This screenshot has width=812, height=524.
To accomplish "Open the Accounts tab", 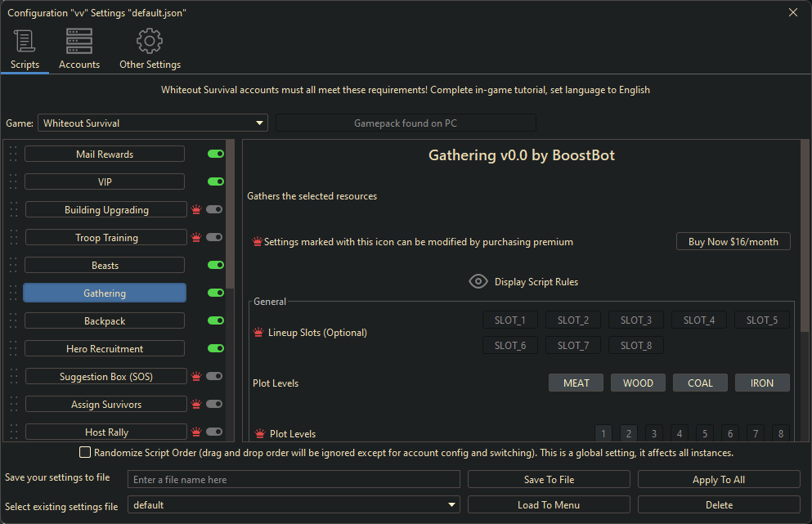I will 79,50.
